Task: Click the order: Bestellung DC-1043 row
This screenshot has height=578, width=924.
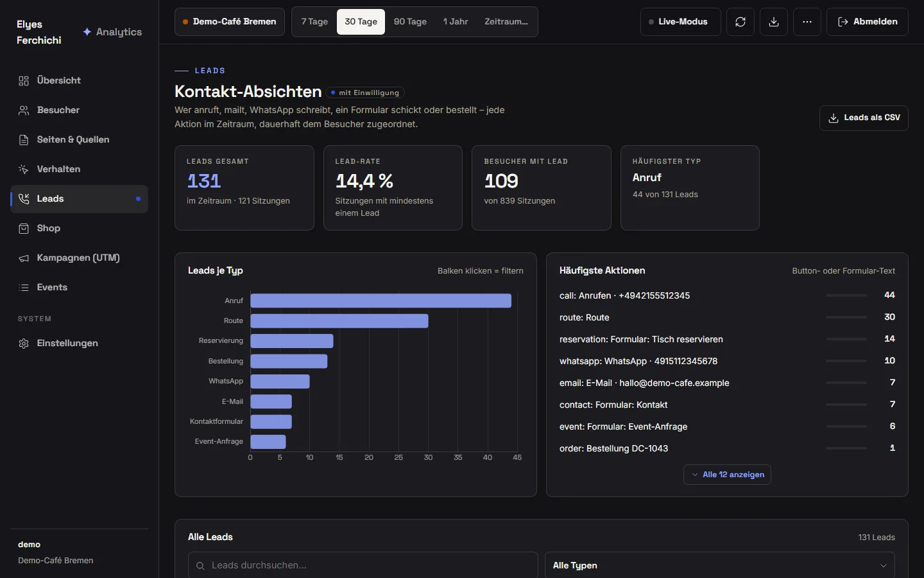Action: (x=727, y=448)
